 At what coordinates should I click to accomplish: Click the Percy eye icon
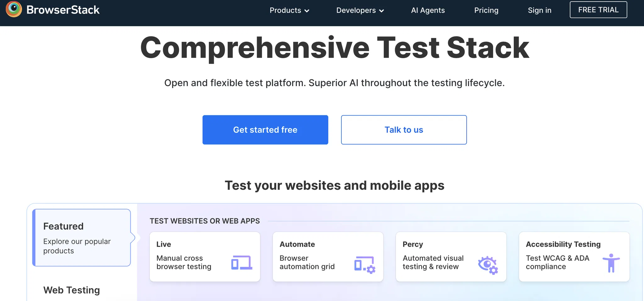[488, 265]
